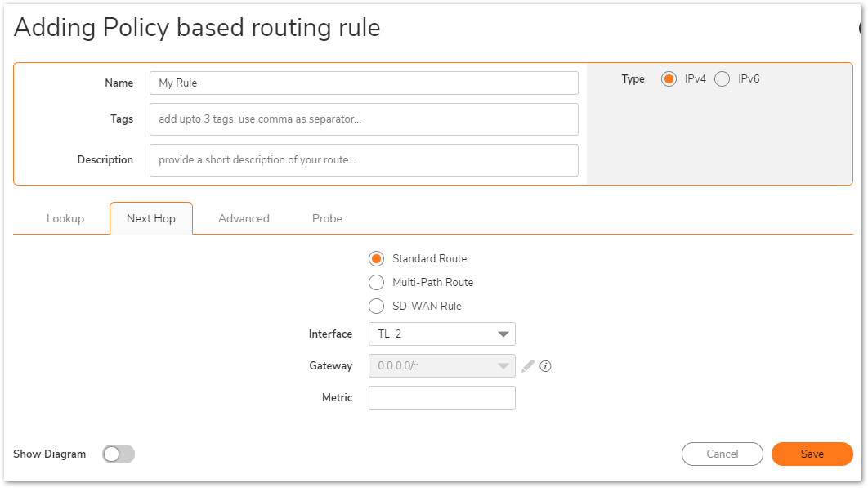This screenshot has height=488, width=868.
Task: Open the Probe tab
Action: [327, 219]
